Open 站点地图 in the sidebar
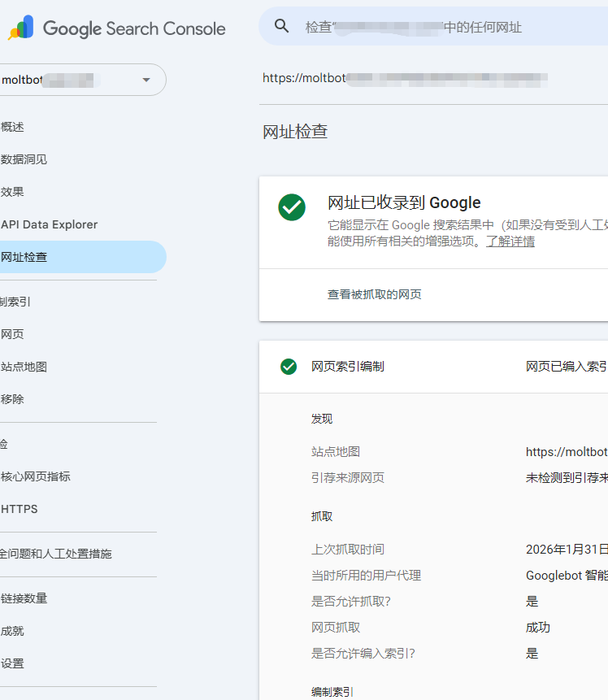The height and width of the screenshot is (700, 608). (x=24, y=367)
